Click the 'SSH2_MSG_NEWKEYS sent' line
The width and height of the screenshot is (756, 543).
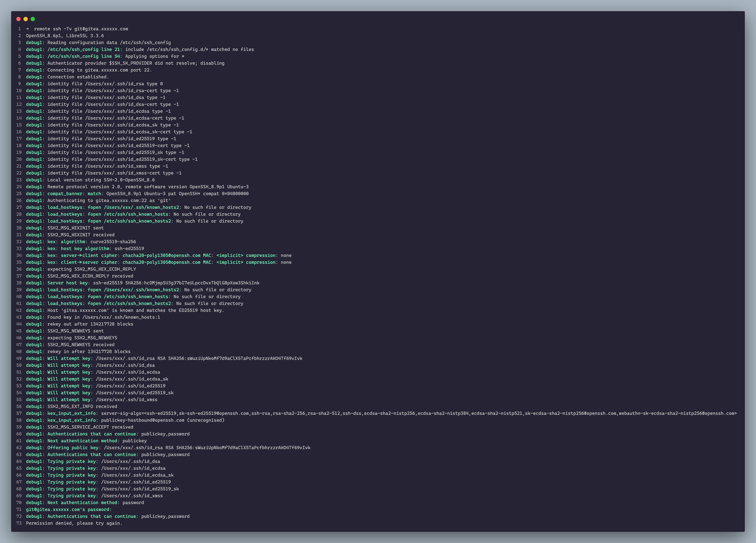coord(65,331)
